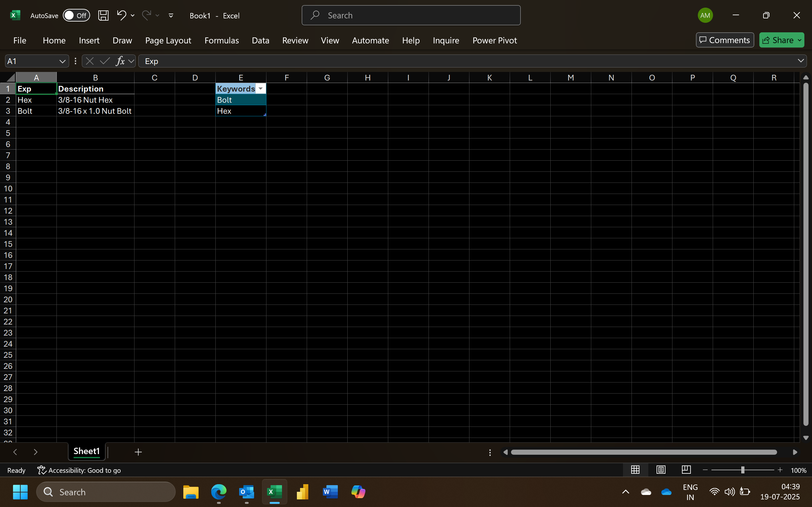Toggle the AutoSave switch

pyautogui.click(x=76, y=16)
